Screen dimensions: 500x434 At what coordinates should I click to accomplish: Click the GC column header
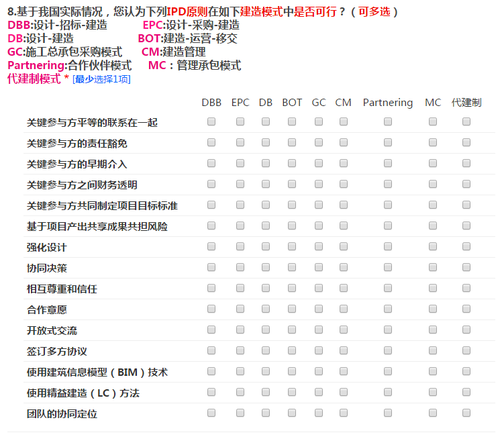tap(319, 102)
